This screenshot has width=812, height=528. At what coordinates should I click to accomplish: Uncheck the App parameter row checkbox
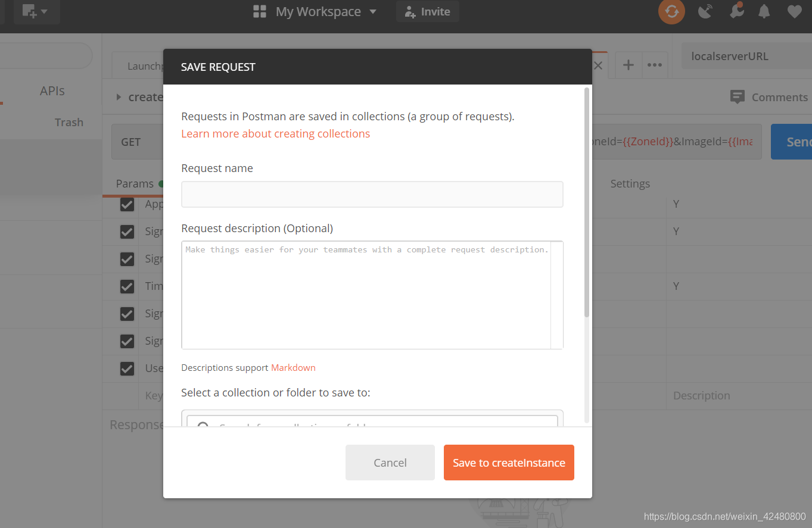(x=127, y=204)
